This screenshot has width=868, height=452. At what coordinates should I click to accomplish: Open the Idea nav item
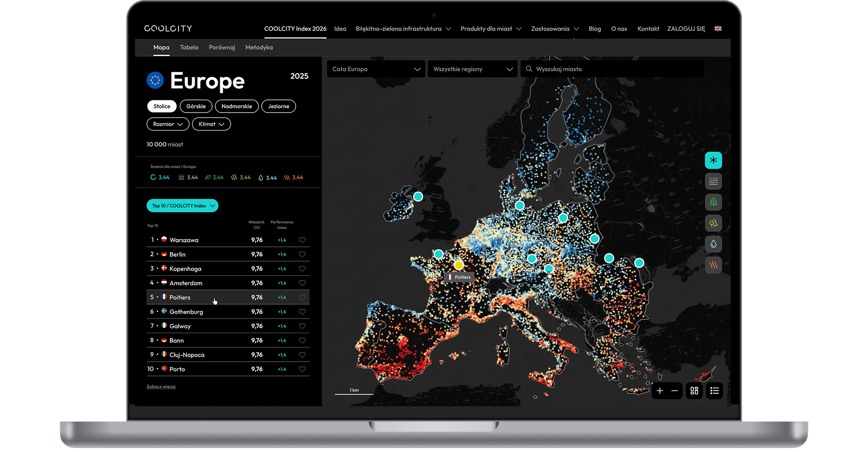[340, 28]
